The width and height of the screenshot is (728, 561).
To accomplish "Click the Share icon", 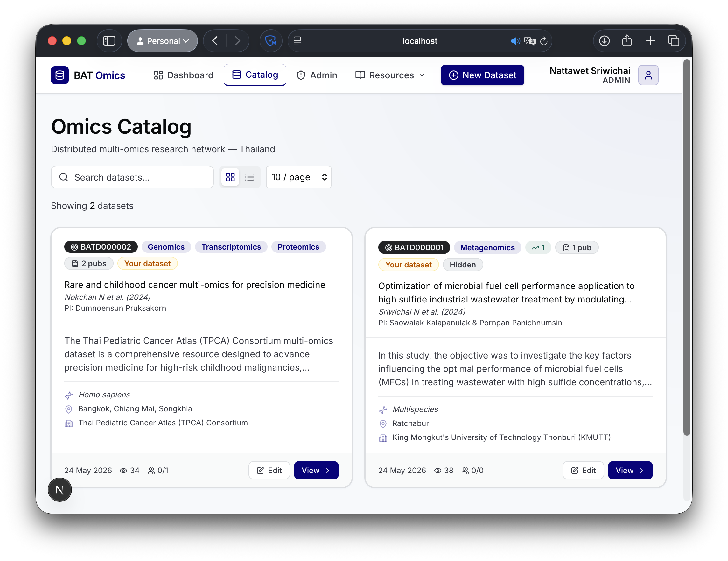I will [627, 41].
